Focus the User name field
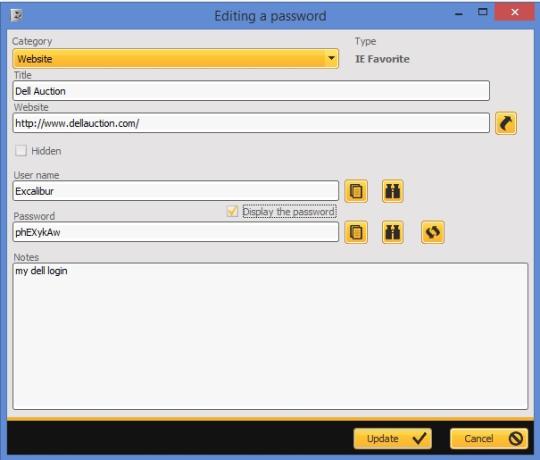 click(x=176, y=191)
